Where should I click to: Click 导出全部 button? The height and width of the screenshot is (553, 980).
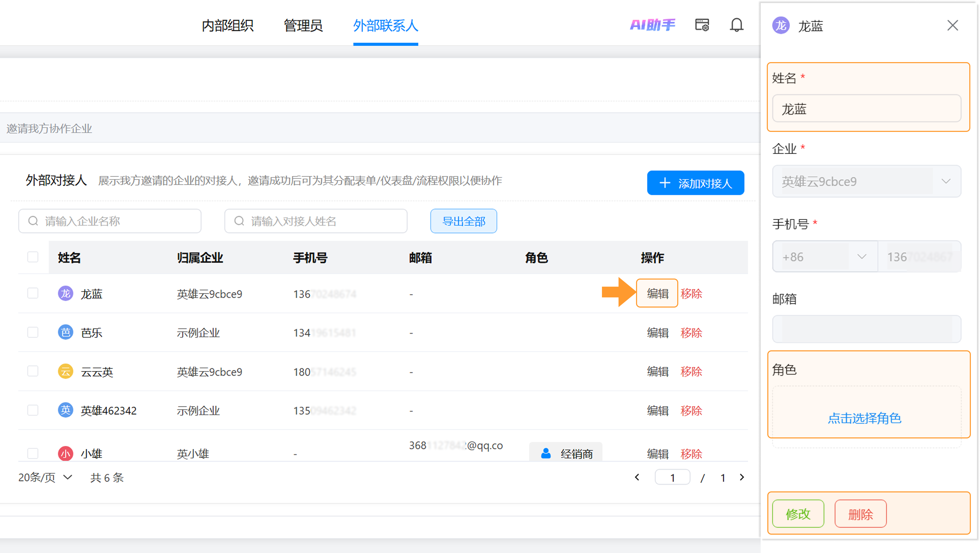pos(463,221)
